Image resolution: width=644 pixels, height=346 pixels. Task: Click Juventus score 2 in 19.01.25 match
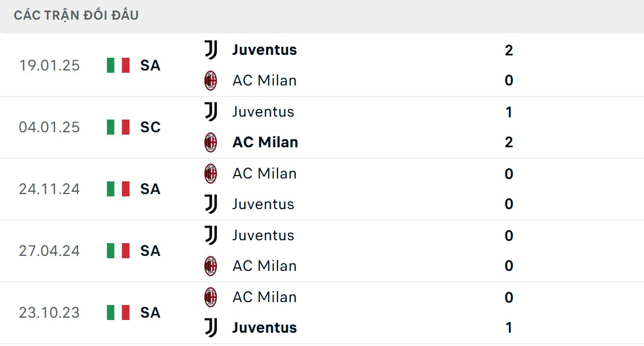[x=509, y=50]
